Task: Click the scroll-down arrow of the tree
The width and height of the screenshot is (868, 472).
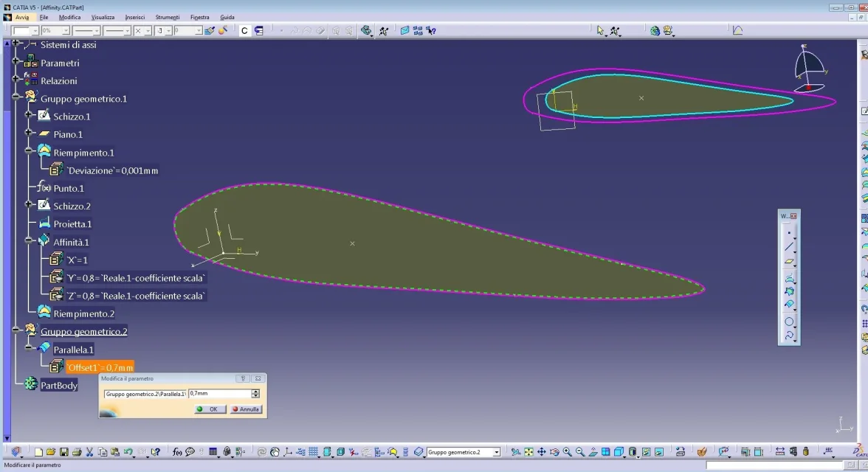Action: [x=7, y=438]
